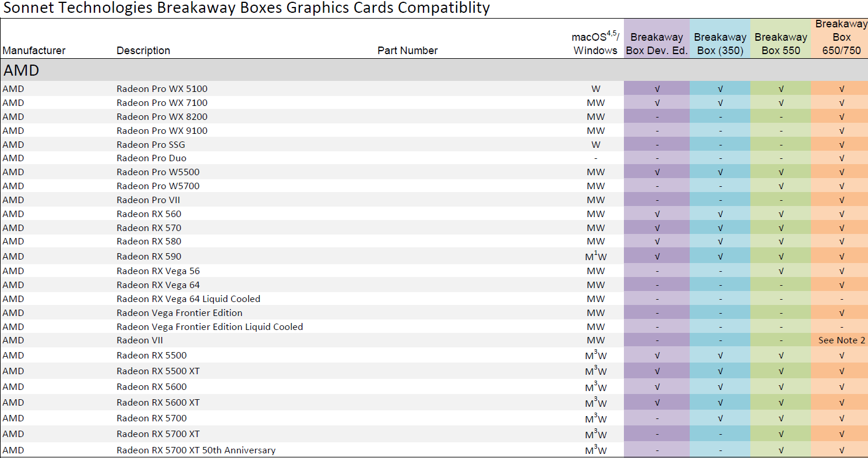Screen dimensions: 868x458
Task: Select the Radeon Pro W5700 description cell
Action: [x=158, y=186]
